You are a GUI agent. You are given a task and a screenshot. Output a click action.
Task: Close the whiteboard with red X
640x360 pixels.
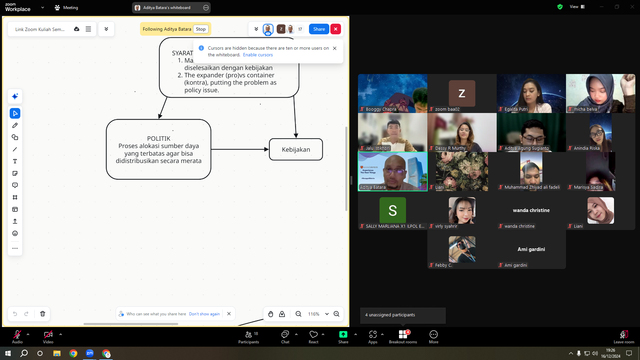tap(336, 29)
